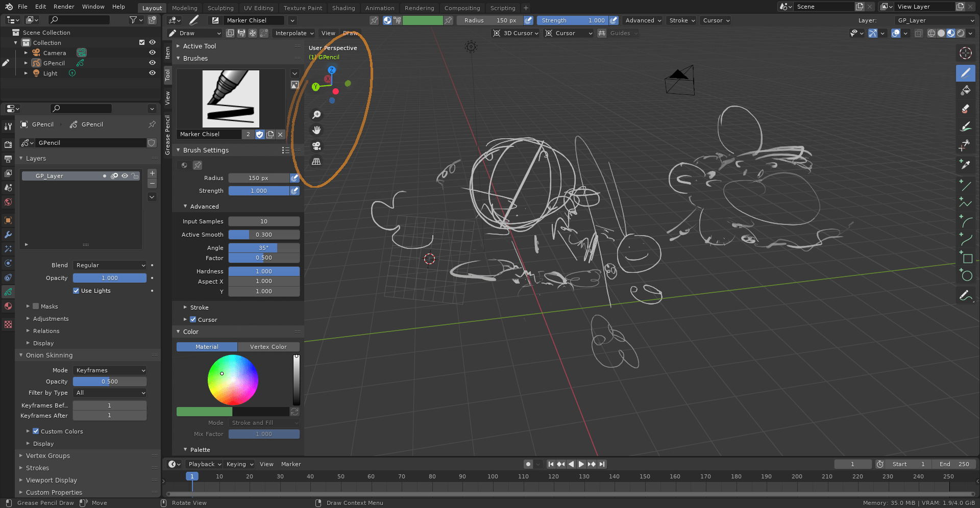The image size is (980, 508).
Task: Open the Draw mode dropdown
Action: click(194, 33)
